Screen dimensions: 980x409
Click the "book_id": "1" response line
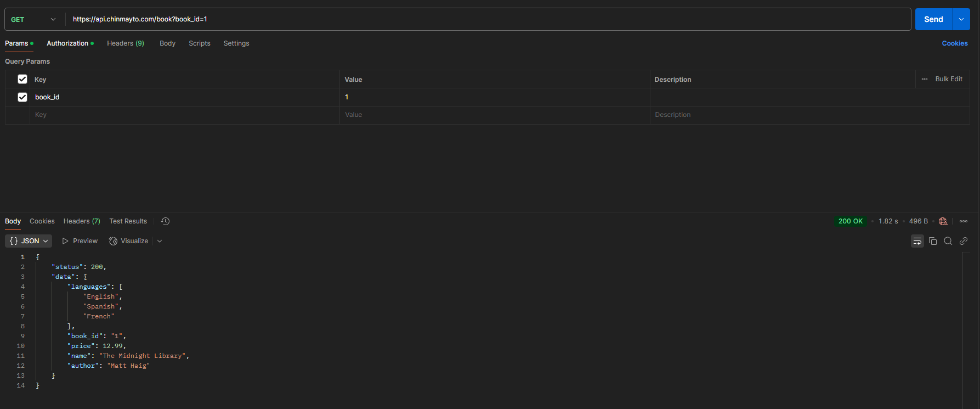97,336
